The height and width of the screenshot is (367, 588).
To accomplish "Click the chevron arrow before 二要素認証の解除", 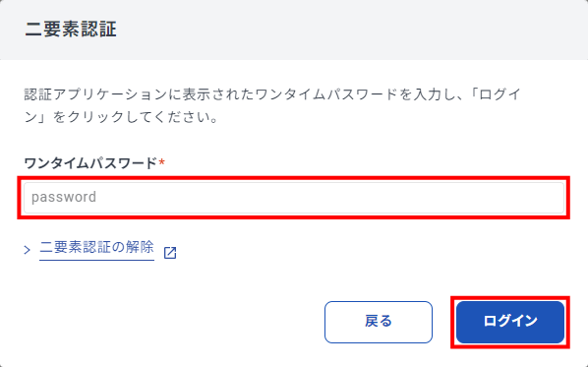I will (27, 250).
